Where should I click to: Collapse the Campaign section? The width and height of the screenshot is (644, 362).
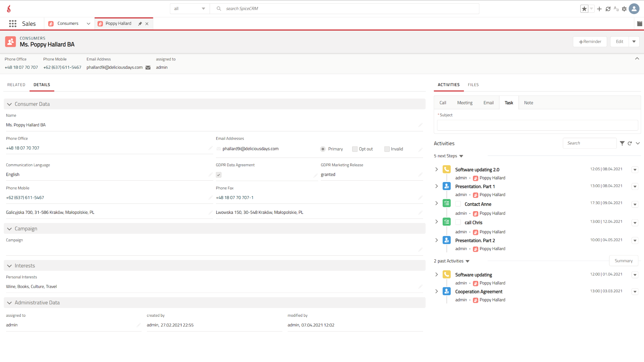tap(9, 229)
